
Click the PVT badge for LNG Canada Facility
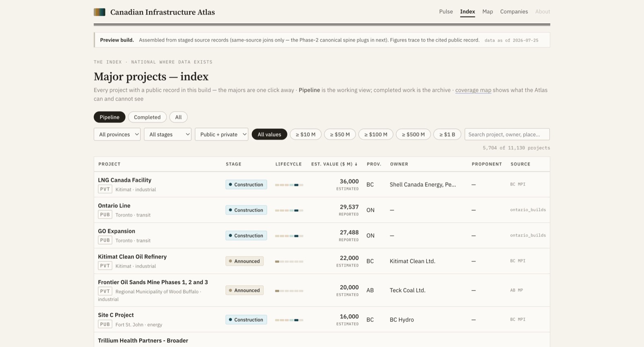click(105, 189)
